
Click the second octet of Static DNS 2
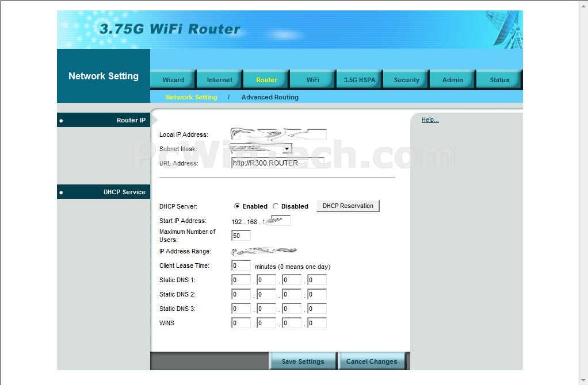pyautogui.click(x=266, y=294)
